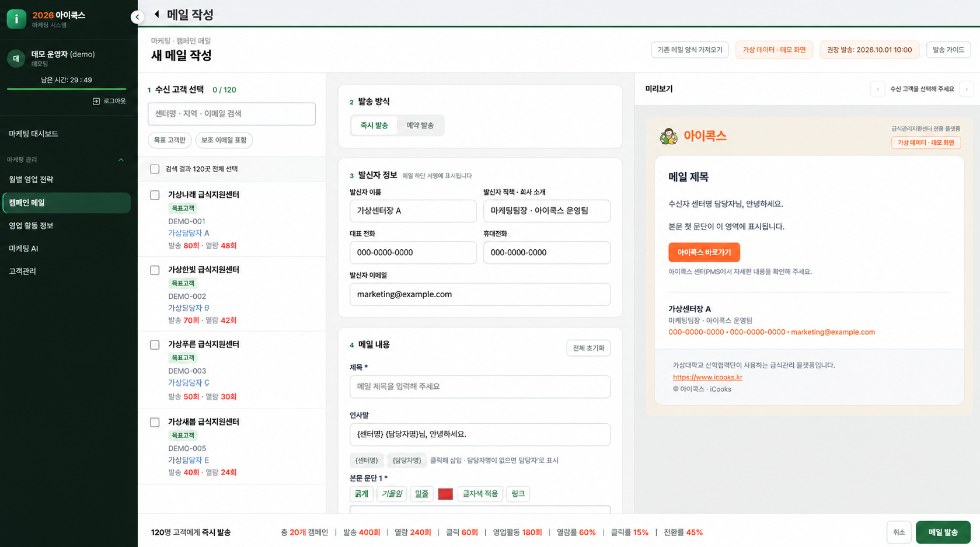
Task: Click the demo user avatar circle
Action: point(16,58)
